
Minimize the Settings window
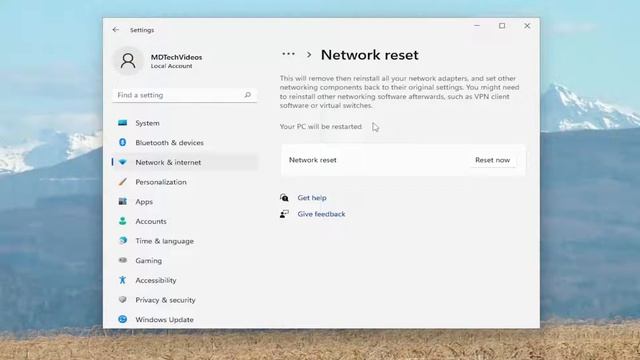pyautogui.click(x=477, y=26)
